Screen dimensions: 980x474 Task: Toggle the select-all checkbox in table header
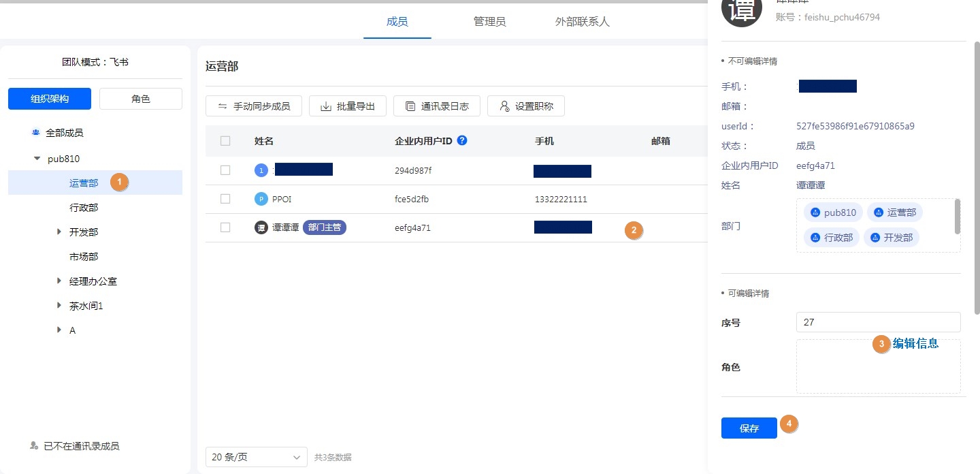(x=225, y=141)
